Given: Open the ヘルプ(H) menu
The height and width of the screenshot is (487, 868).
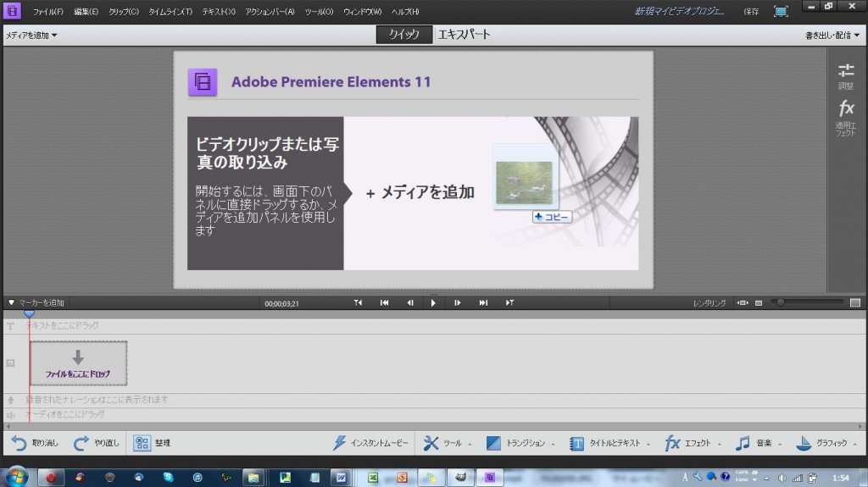Looking at the screenshot, I should (405, 12).
